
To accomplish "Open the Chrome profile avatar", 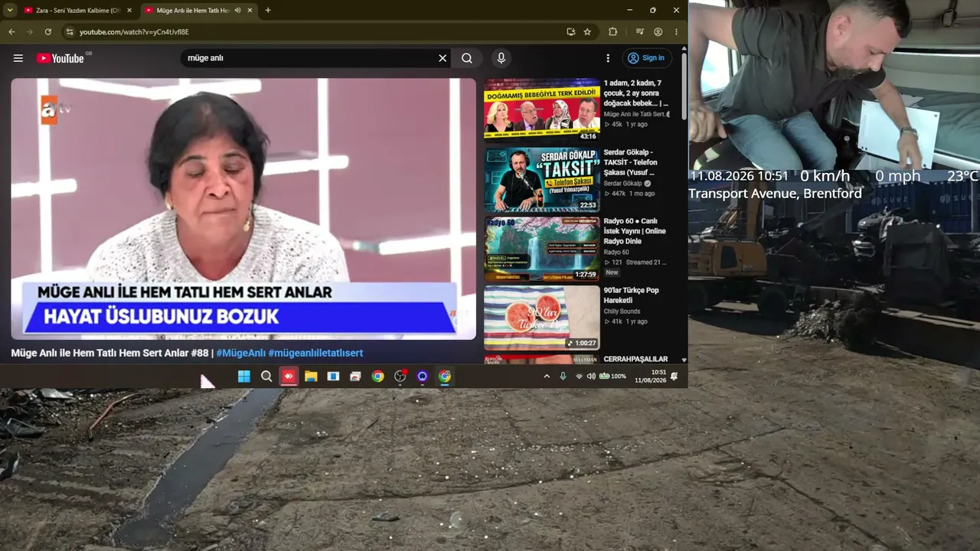I will pyautogui.click(x=658, y=32).
